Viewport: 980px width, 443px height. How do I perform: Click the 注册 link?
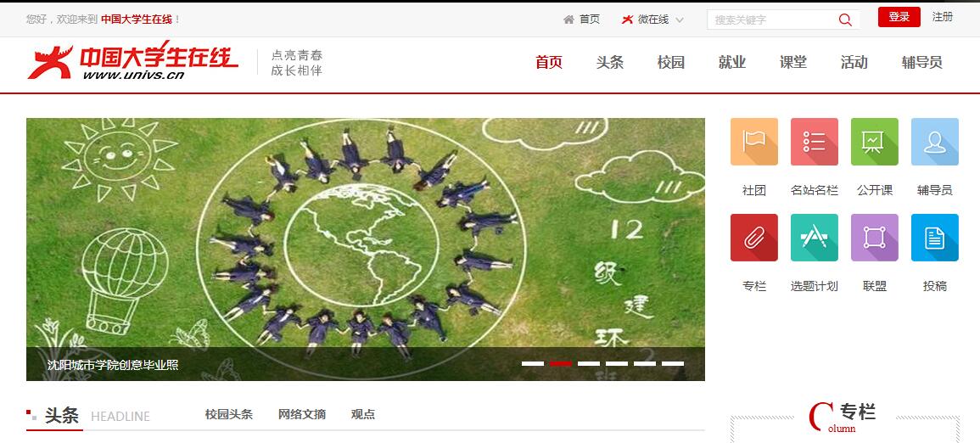(943, 17)
